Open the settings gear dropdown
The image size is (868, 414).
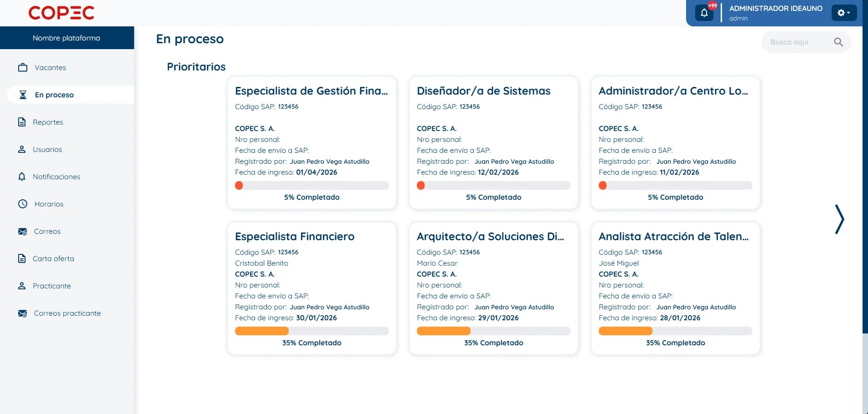pos(843,13)
